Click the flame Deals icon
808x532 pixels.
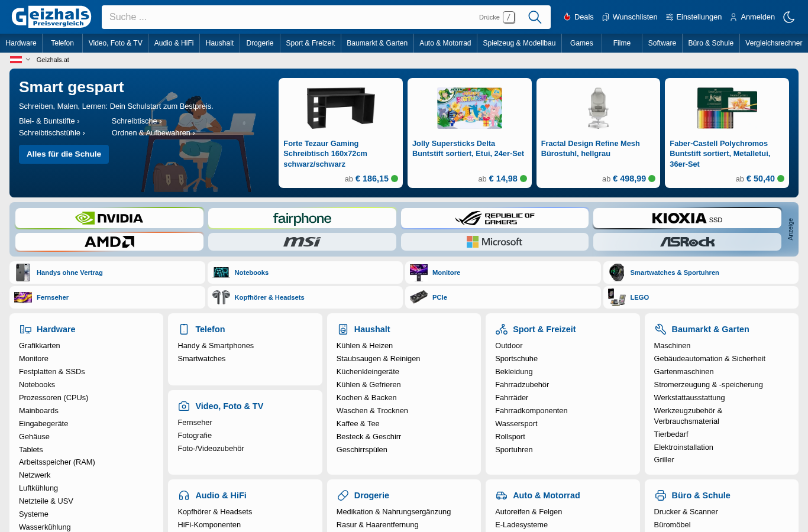pos(567,17)
